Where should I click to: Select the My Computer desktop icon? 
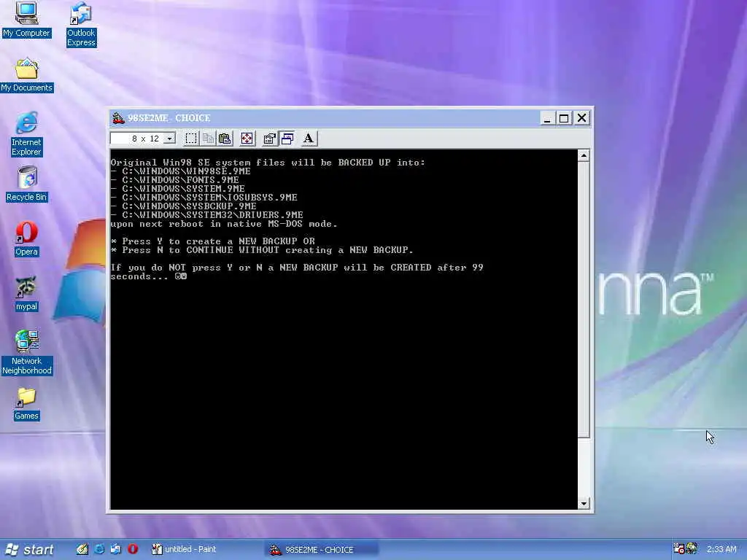pyautogui.click(x=26, y=19)
